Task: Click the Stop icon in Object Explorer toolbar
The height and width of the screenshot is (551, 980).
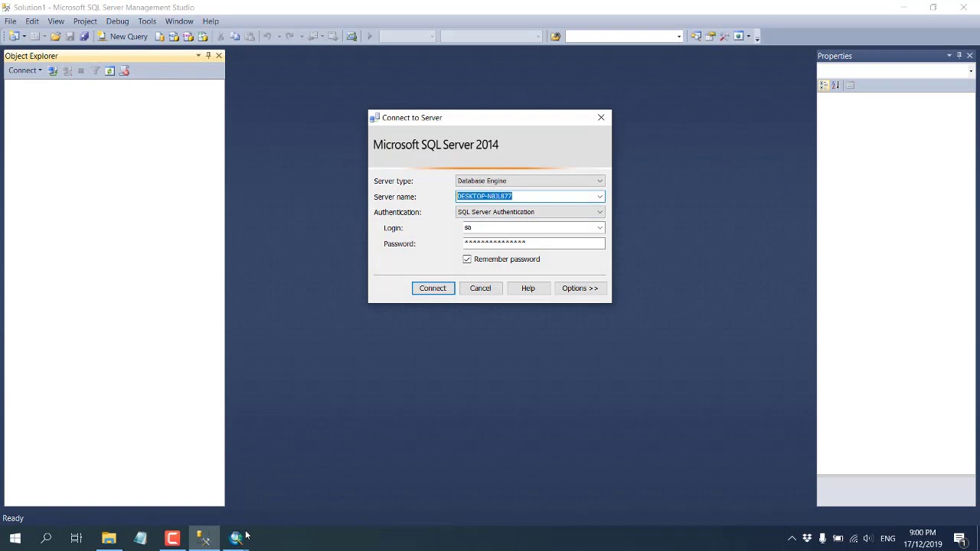Action: (81, 70)
